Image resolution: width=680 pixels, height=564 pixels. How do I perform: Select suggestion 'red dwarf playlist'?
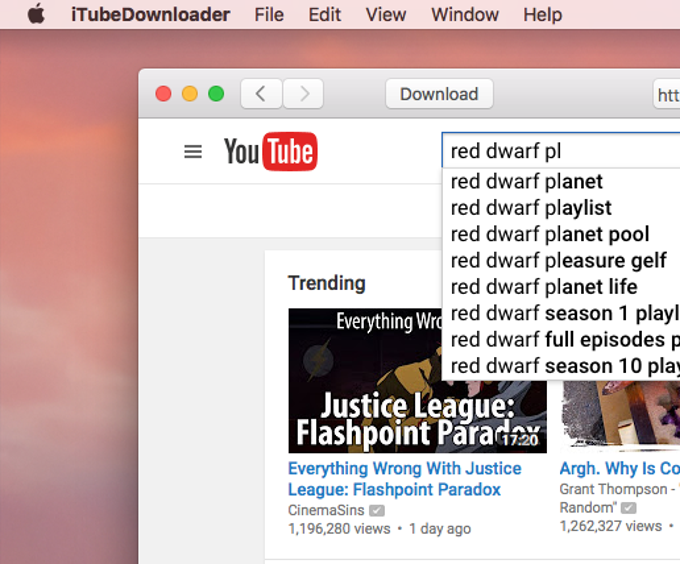561,208
